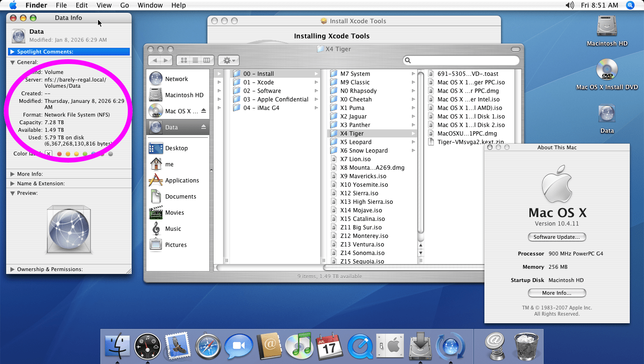Open the Spotlight search icon in menu bar

(x=630, y=5)
